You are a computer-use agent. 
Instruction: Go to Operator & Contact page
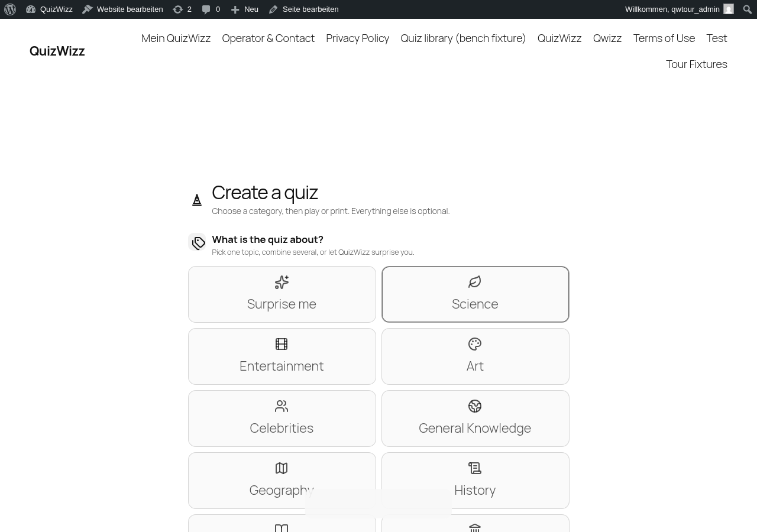[268, 38]
